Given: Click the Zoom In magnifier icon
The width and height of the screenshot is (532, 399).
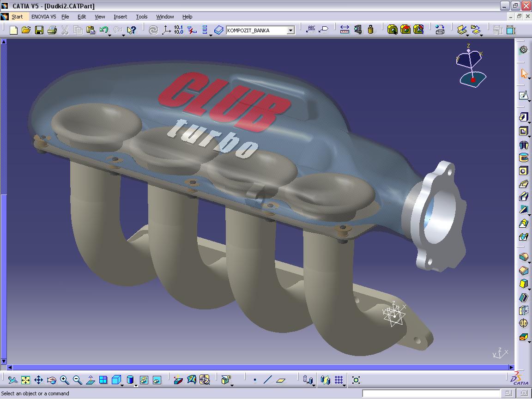Looking at the screenshot, I should click(64, 380).
